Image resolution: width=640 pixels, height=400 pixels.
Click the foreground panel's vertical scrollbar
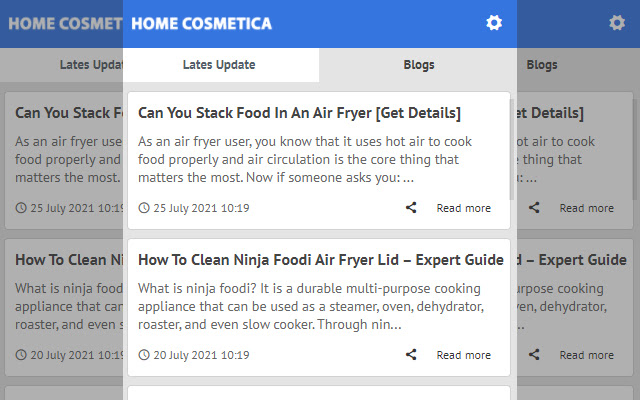pos(512,147)
